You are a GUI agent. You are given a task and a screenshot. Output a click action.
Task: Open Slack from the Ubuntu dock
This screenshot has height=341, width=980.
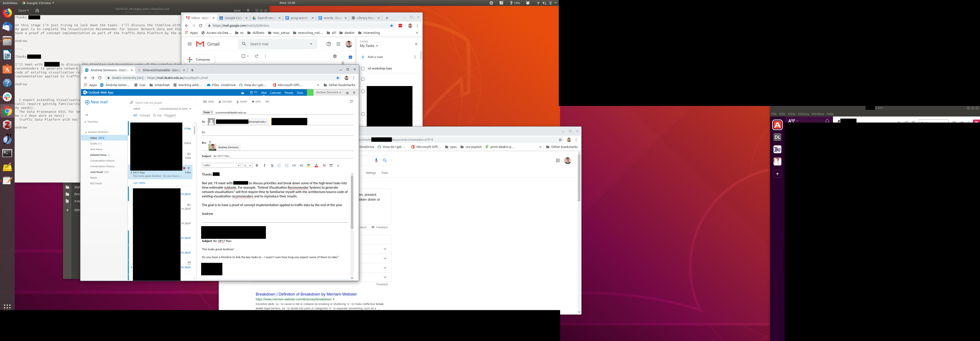coord(7,97)
